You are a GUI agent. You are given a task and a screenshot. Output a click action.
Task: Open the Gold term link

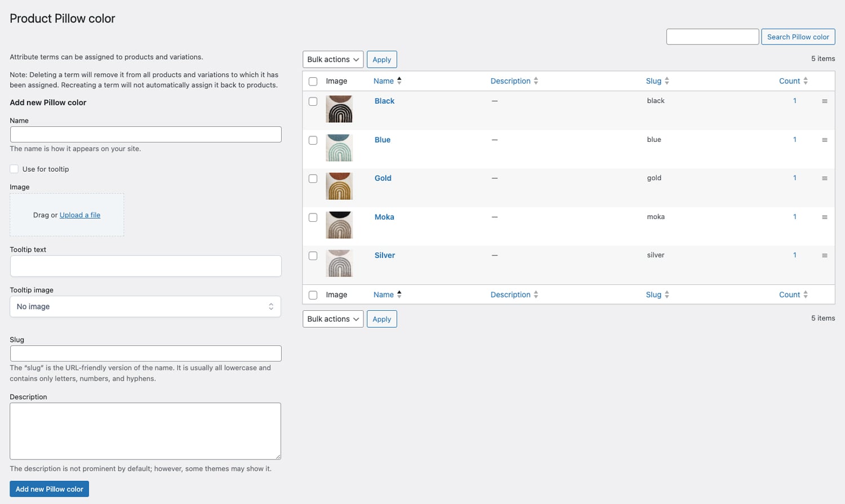(x=383, y=178)
